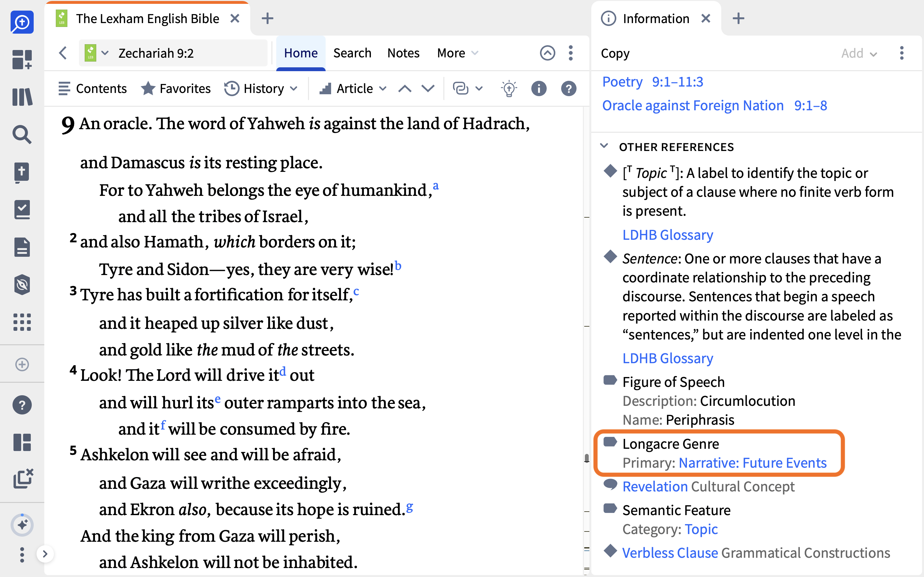Viewport: 924px width, 577px height.
Task: Collapse the Other References section
Action: tap(604, 146)
